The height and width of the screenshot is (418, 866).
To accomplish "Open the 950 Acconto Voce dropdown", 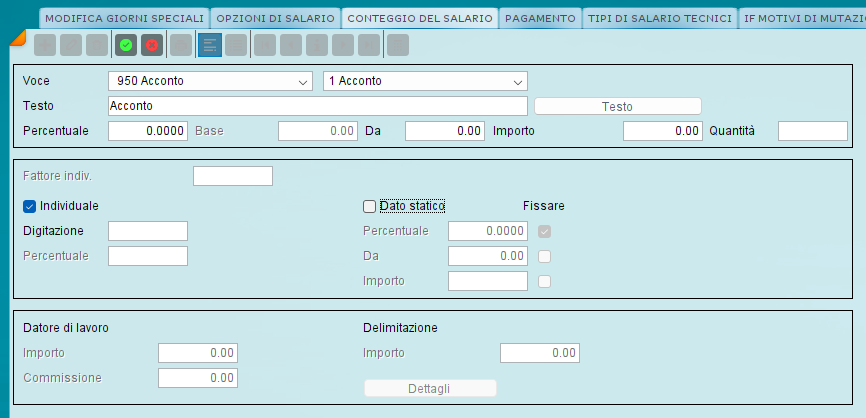I will click(x=210, y=81).
